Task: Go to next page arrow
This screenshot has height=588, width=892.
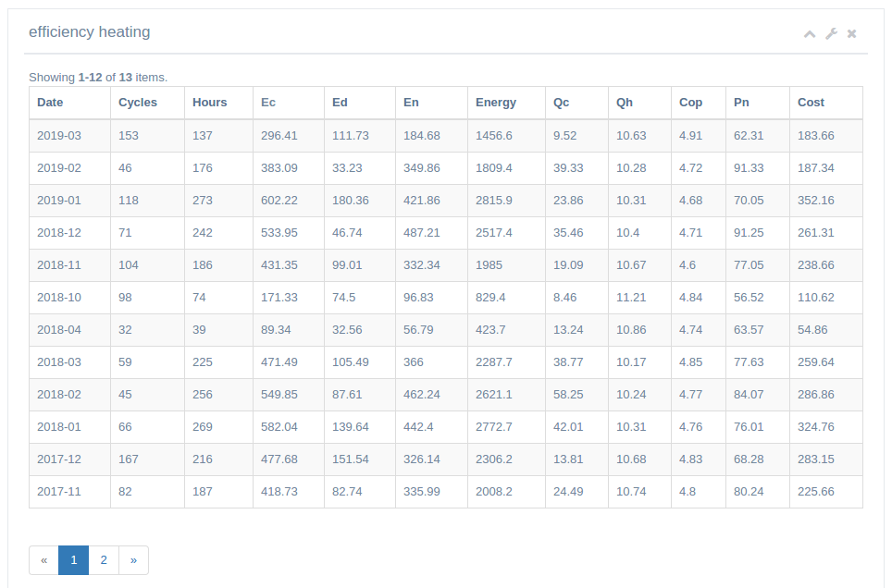Action: (x=133, y=560)
